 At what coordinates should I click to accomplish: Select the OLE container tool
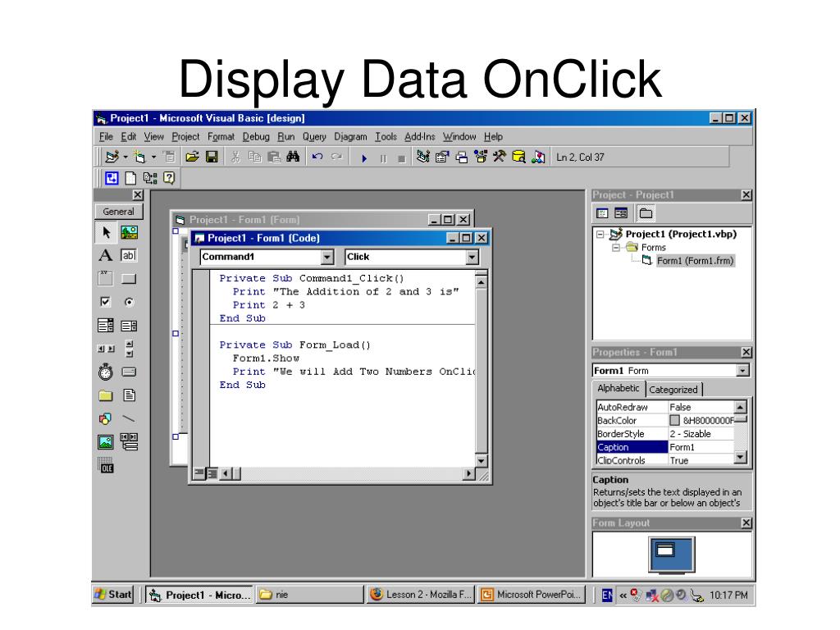106,466
